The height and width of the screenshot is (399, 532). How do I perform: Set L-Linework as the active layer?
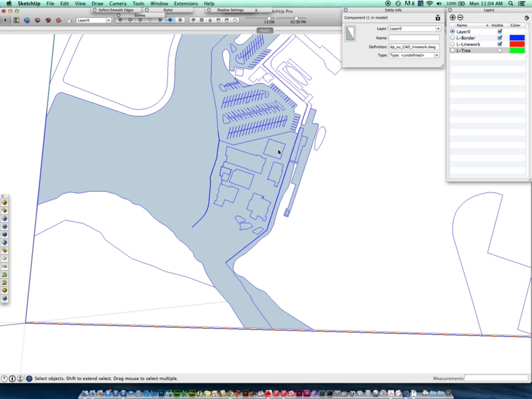[452, 44]
